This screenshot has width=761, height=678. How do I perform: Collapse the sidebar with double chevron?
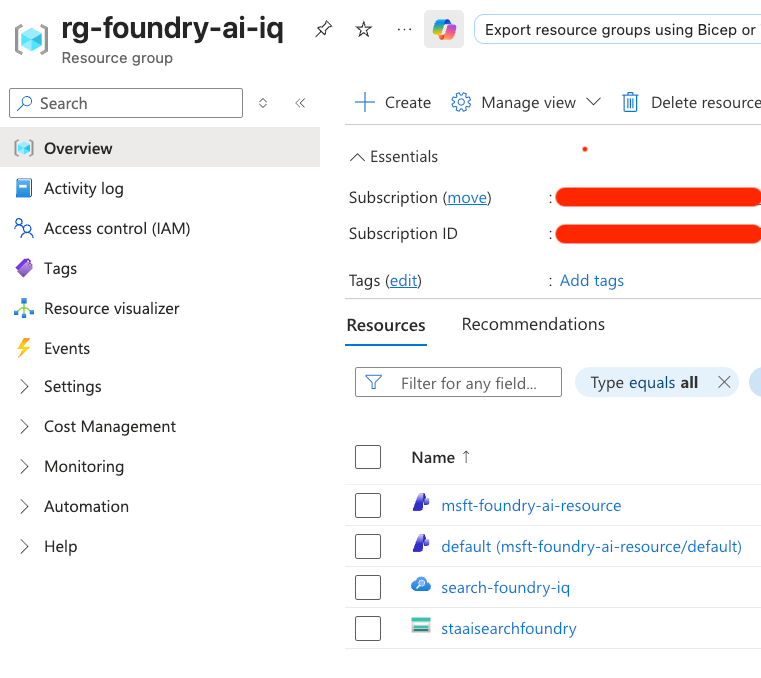tap(300, 103)
